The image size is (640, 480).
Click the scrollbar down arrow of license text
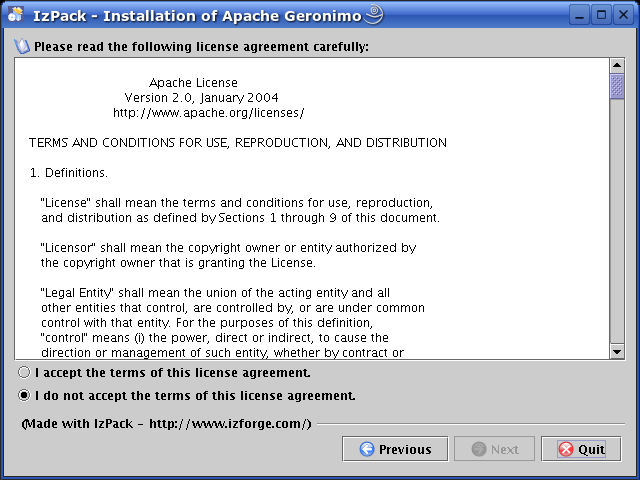pyautogui.click(x=617, y=352)
